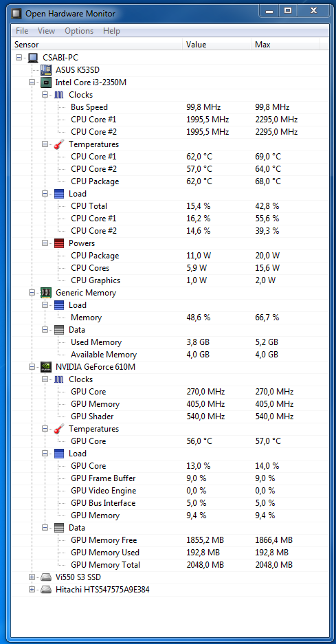Select the ASUS K53SD motherboard icon
336x644 pixels.
click(46, 70)
